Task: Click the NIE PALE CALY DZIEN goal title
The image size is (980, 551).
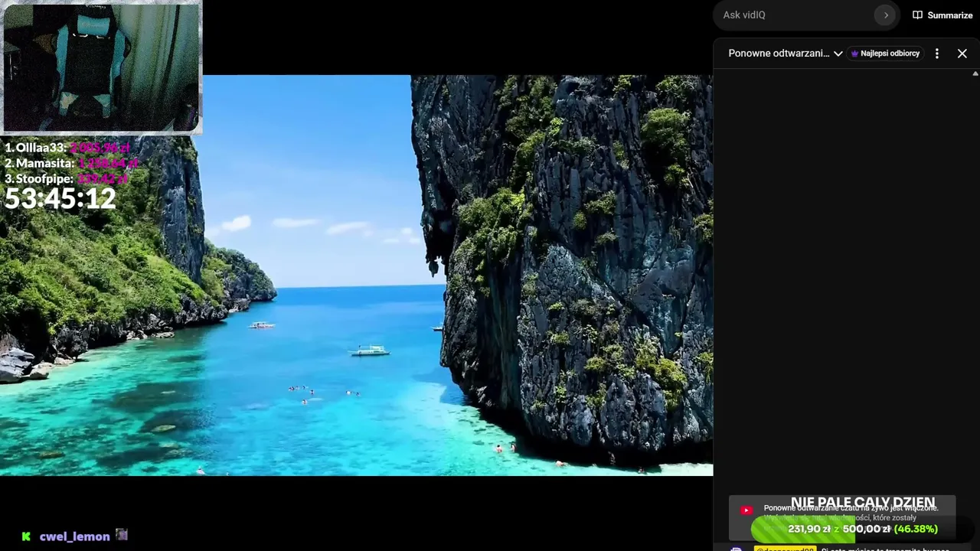Action: [863, 503]
